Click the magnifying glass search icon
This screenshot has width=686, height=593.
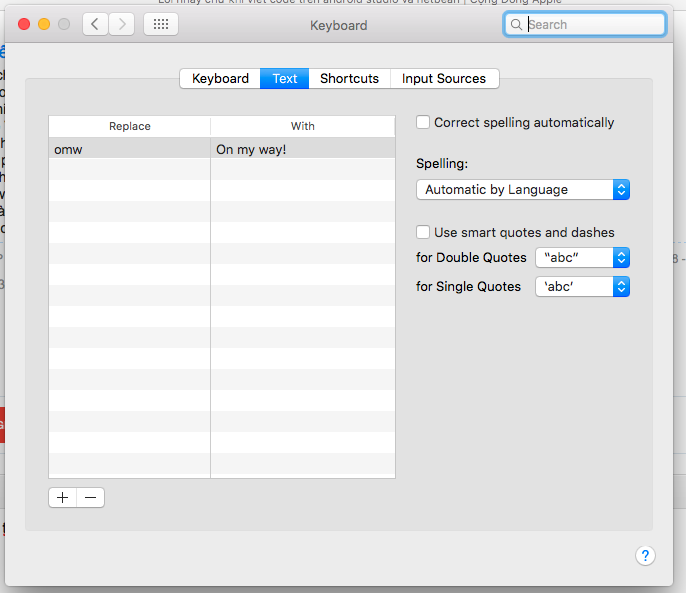(x=516, y=24)
